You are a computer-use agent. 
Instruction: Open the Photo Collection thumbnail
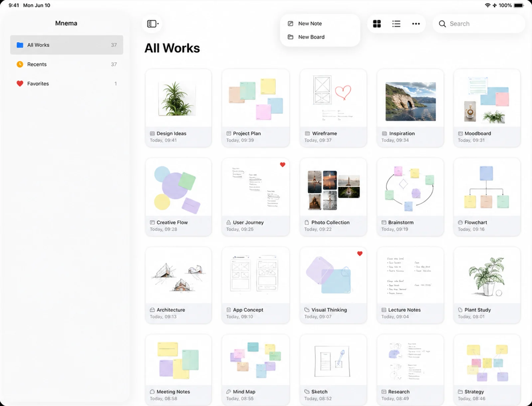click(333, 187)
